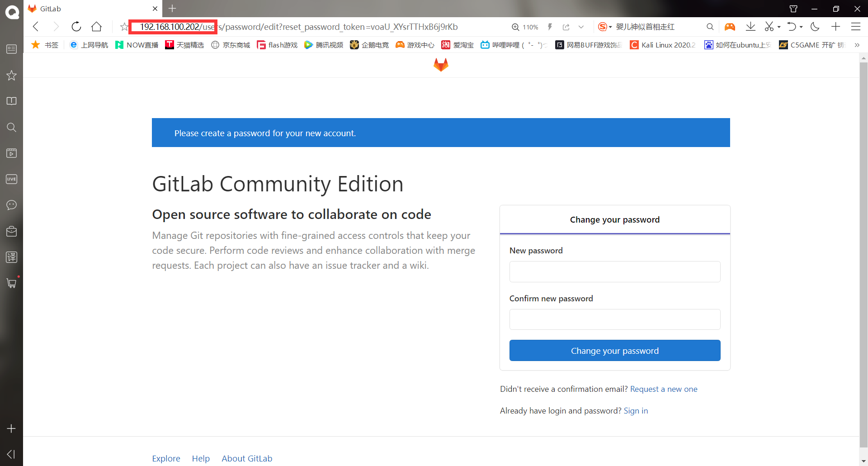Image resolution: width=868 pixels, height=466 pixels.
Task: Bookmark this page with star icon
Action: tap(124, 27)
